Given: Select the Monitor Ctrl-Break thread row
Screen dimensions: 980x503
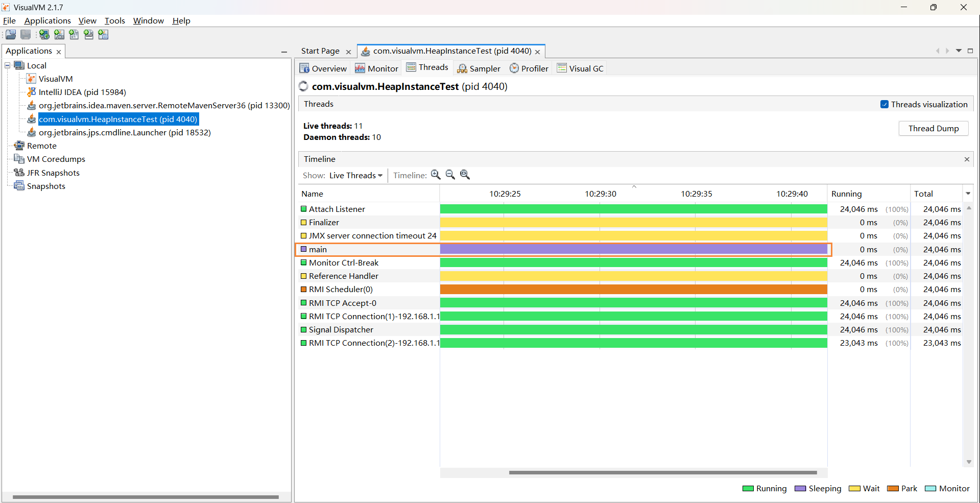Looking at the screenshot, I should (x=630, y=262).
